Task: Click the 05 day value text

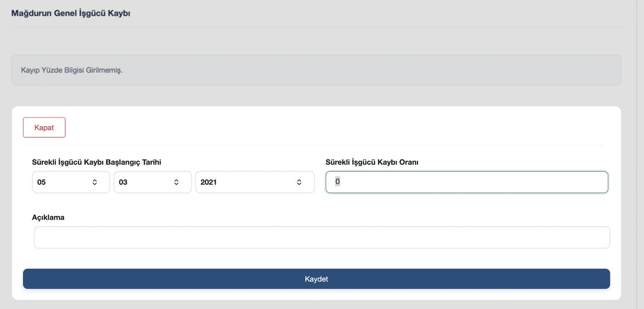Action: (41, 182)
